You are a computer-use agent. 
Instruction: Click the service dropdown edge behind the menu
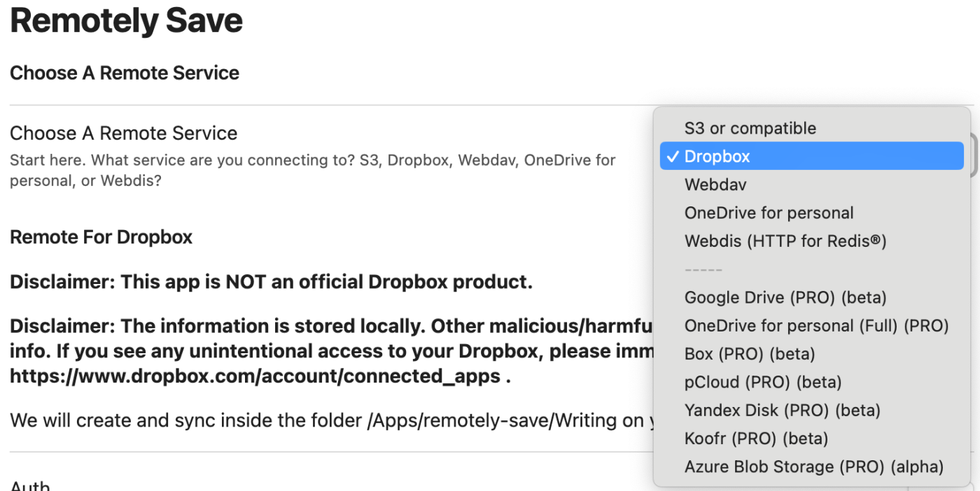point(974,155)
